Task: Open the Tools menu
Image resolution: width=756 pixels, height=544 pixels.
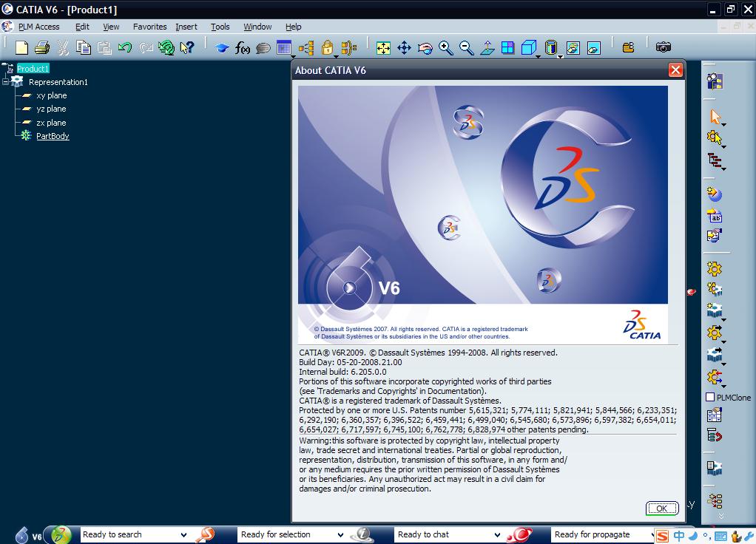Action: (x=220, y=27)
